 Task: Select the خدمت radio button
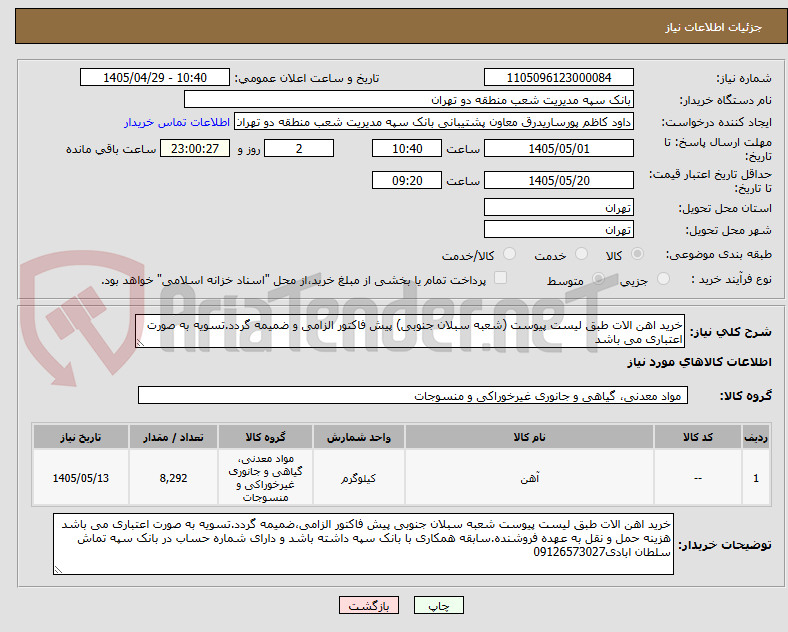coord(581,254)
